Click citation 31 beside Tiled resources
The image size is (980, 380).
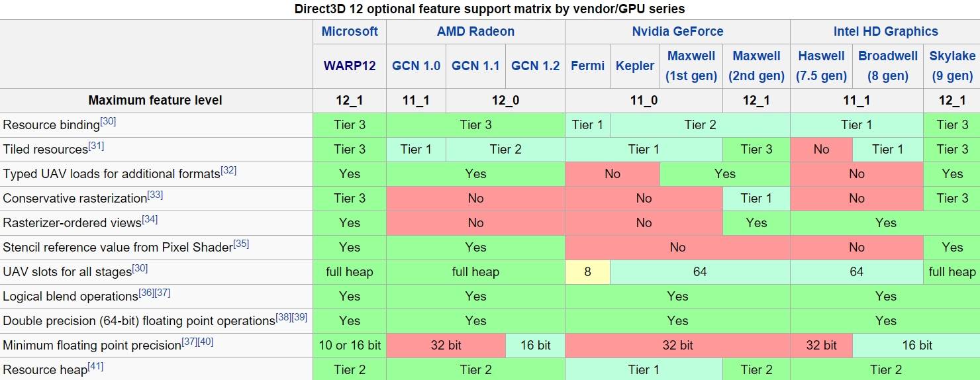pos(96,146)
